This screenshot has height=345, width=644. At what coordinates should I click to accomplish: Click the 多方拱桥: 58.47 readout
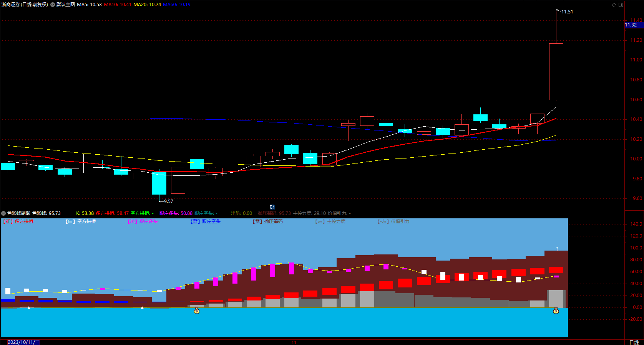click(112, 213)
